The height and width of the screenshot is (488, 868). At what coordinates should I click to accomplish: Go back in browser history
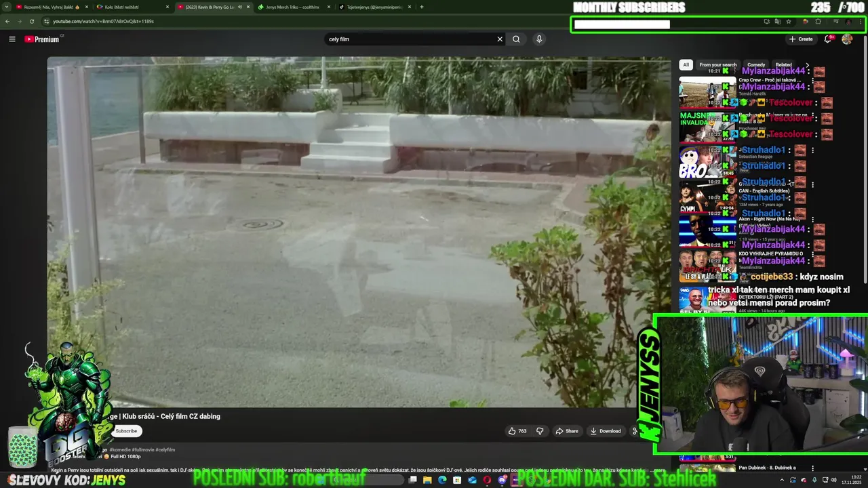coord(7,21)
